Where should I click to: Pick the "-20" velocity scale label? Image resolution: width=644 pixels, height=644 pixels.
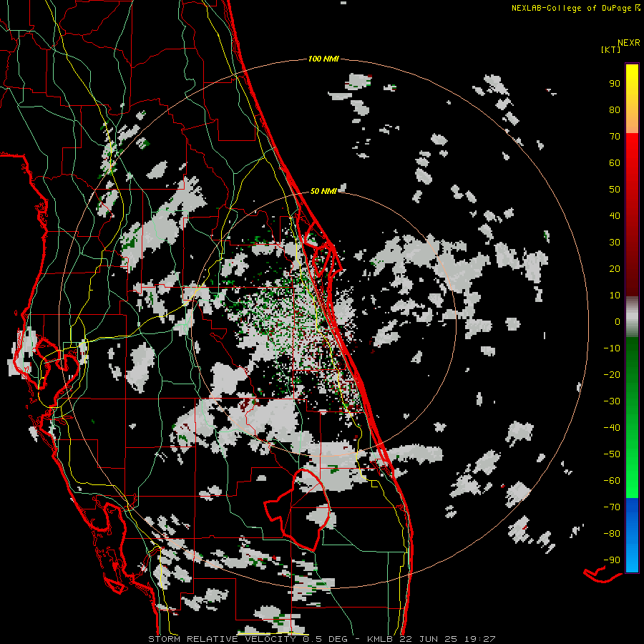(612, 374)
